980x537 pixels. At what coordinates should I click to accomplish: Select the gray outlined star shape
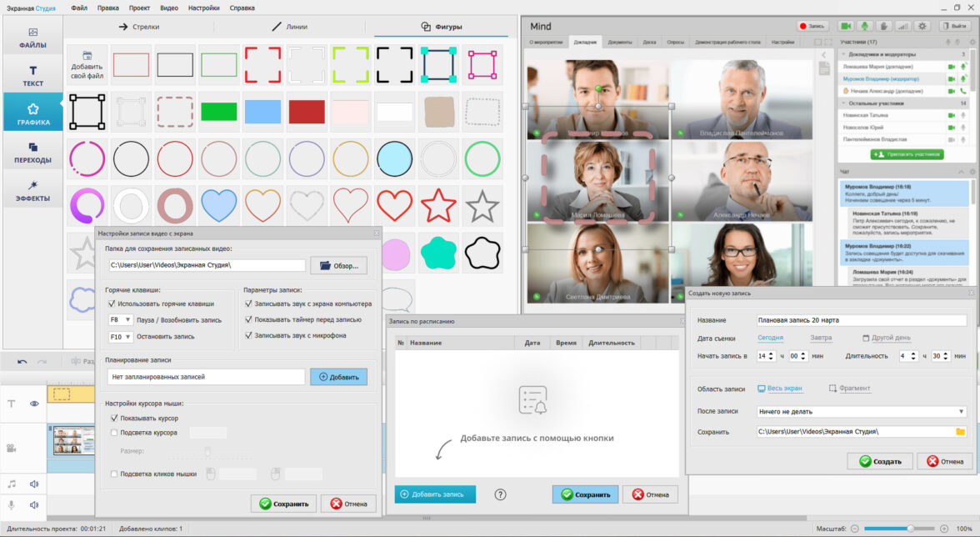482,206
